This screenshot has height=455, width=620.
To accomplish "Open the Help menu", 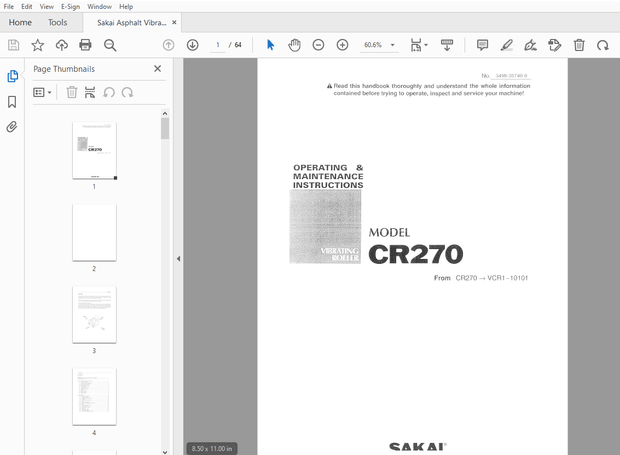I will point(126,7).
